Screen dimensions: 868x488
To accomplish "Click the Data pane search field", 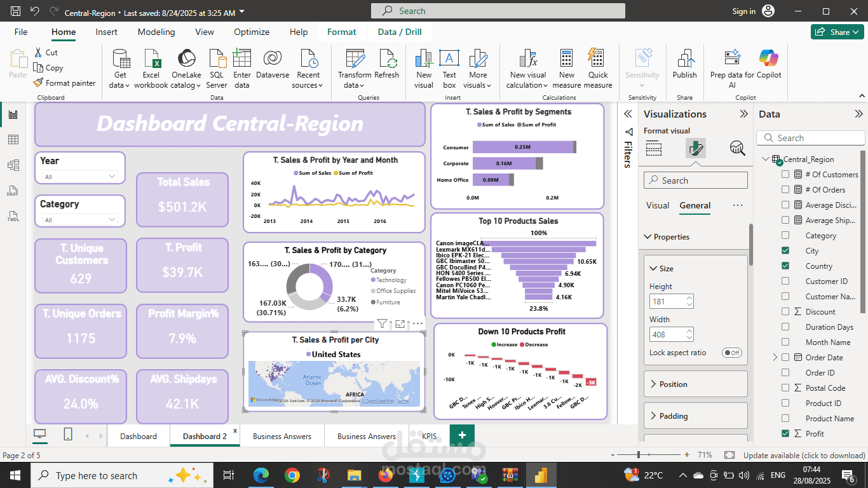I will pyautogui.click(x=811, y=138).
